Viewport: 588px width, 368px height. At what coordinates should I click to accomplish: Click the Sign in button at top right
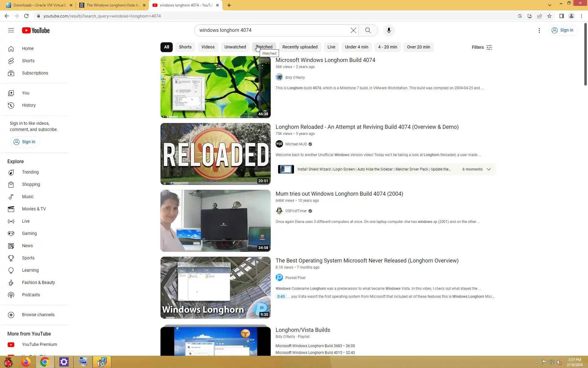(562, 30)
